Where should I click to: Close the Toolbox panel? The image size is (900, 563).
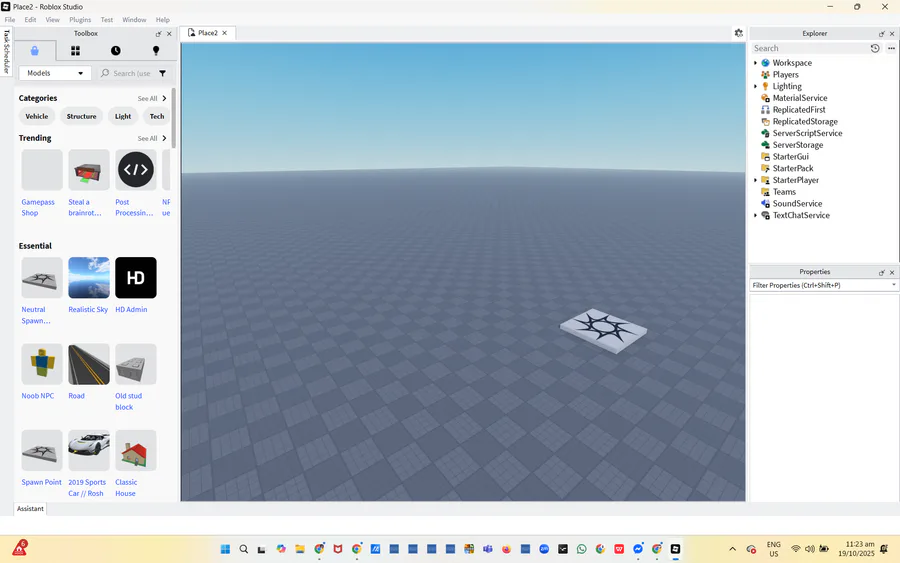tap(169, 34)
